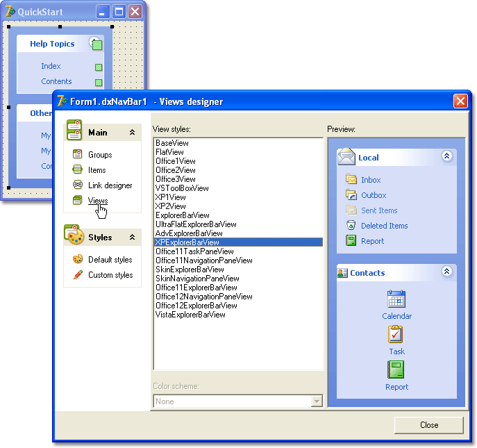The width and height of the screenshot is (477, 448).
Task: Select Office11NavigationPaneView style
Action: coord(204,260)
